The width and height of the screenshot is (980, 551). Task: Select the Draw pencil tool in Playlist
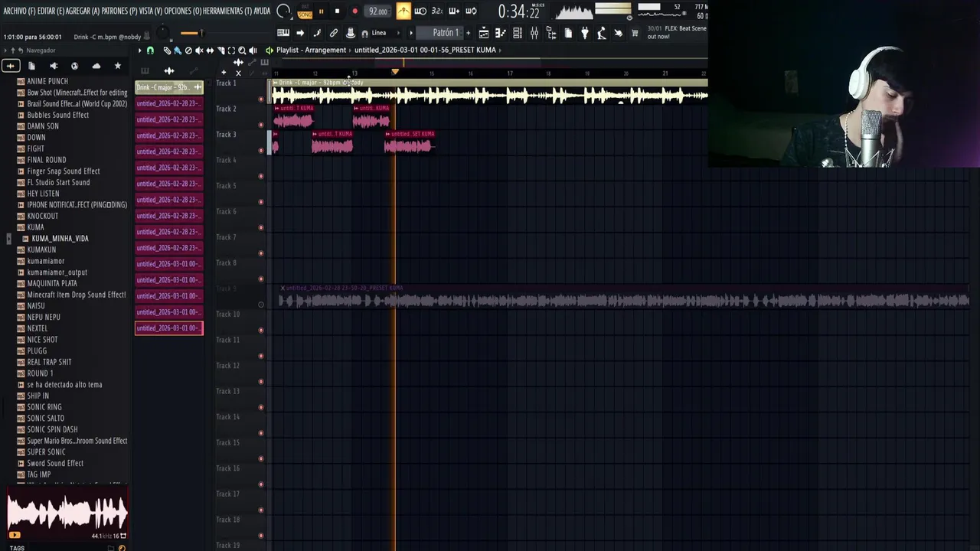(167, 51)
